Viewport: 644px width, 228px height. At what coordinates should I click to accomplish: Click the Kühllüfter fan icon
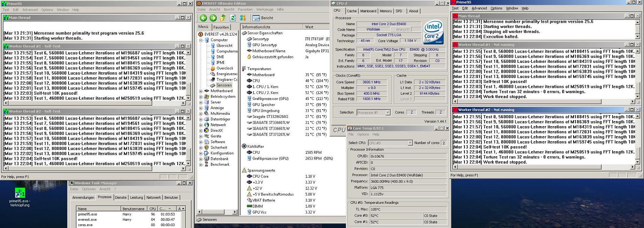point(244,146)
